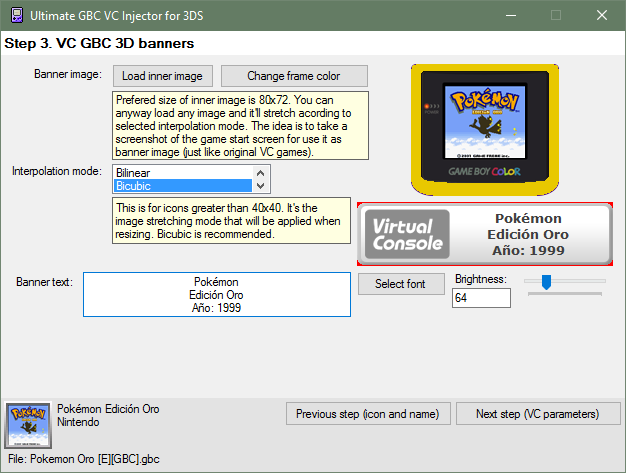Click the Game Boy app icon in title bar

coord(17,16)
